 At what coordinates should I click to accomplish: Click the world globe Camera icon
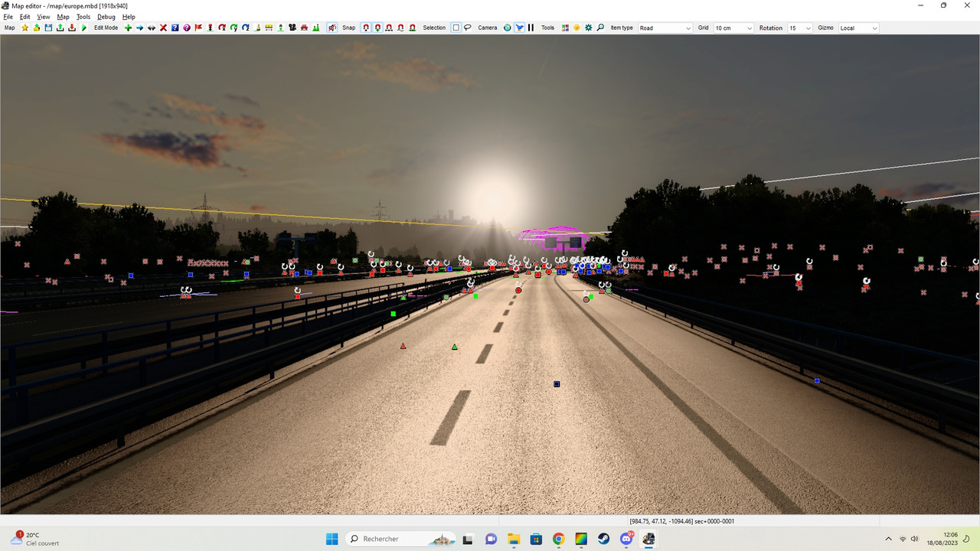point(507,28)
